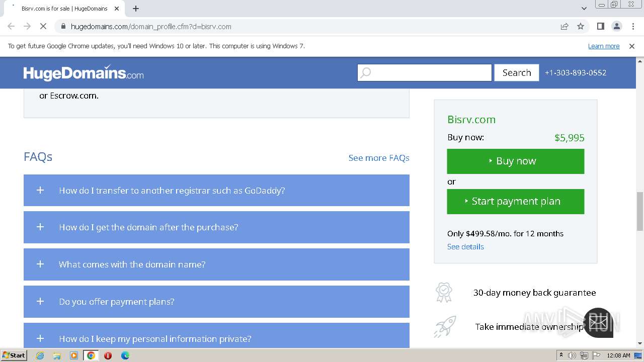Open Chrome three-dot menu
644x362 pixels.
pyautogui.click(x=633, y=26)
